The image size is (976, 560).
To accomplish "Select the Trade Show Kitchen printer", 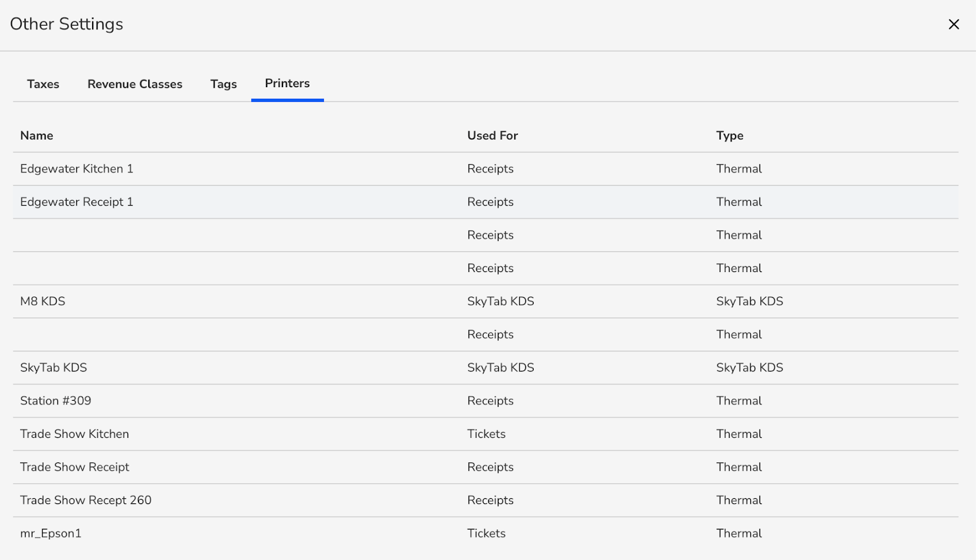I will point(74,434).
